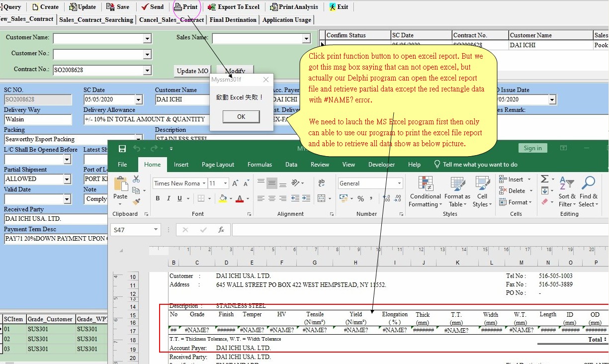Click the Save toolbar button
The width and height of the screenshot is (609, 364).
[118, 7]
